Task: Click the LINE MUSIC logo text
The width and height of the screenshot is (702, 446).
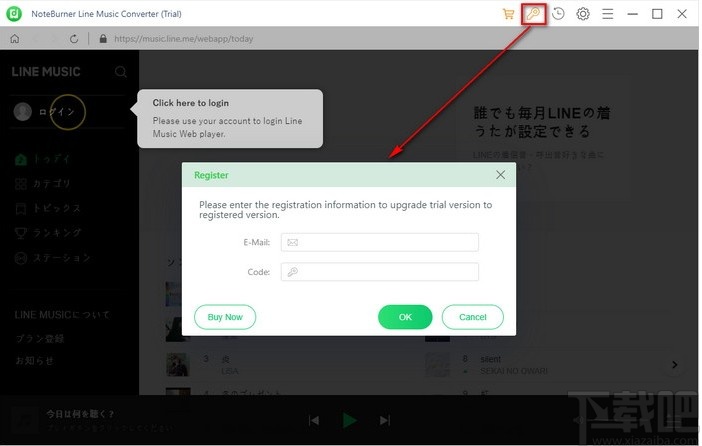Action: (46, 72)
